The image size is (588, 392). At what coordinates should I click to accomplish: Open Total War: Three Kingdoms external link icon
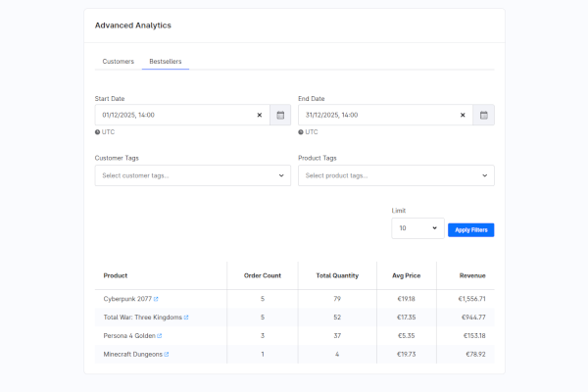tap(186, 318)
